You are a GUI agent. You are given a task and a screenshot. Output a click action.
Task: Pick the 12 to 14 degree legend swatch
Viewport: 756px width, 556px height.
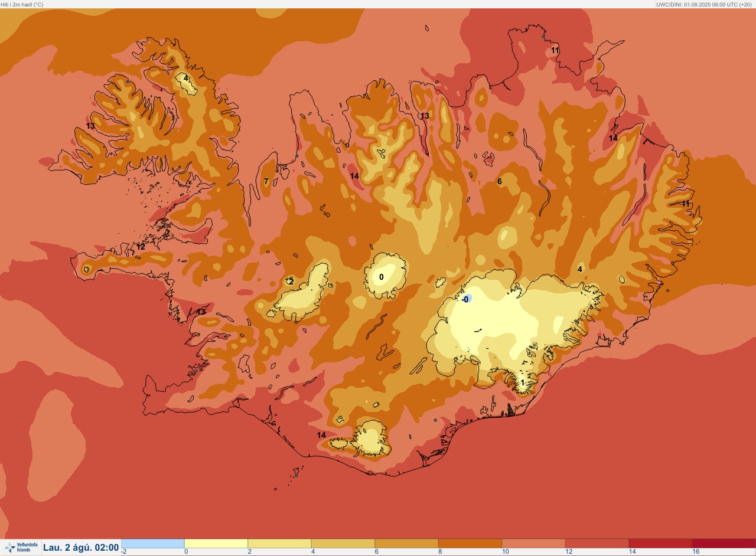pos(597,543)
